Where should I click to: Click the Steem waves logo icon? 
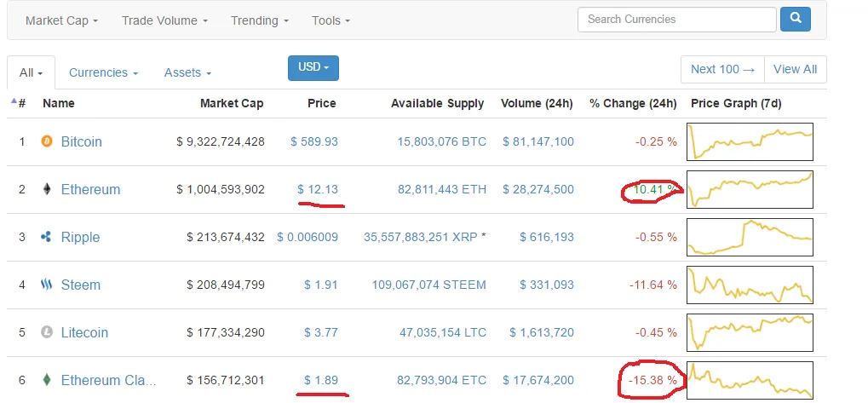[47, 285]
